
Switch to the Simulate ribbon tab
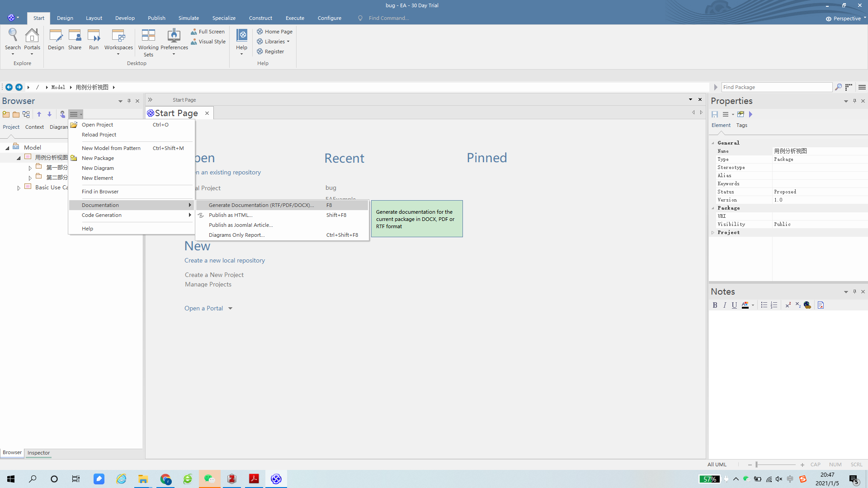click(x=189, y=18)
